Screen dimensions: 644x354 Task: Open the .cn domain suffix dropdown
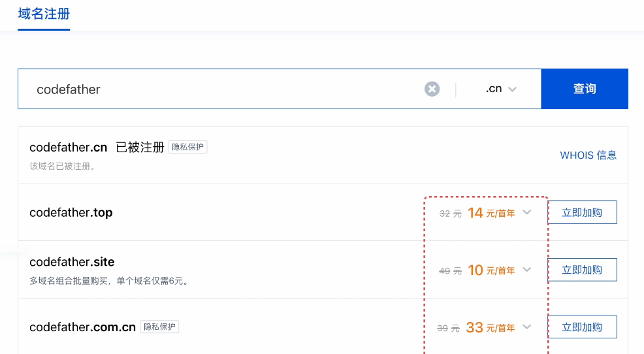pos(501,89)
